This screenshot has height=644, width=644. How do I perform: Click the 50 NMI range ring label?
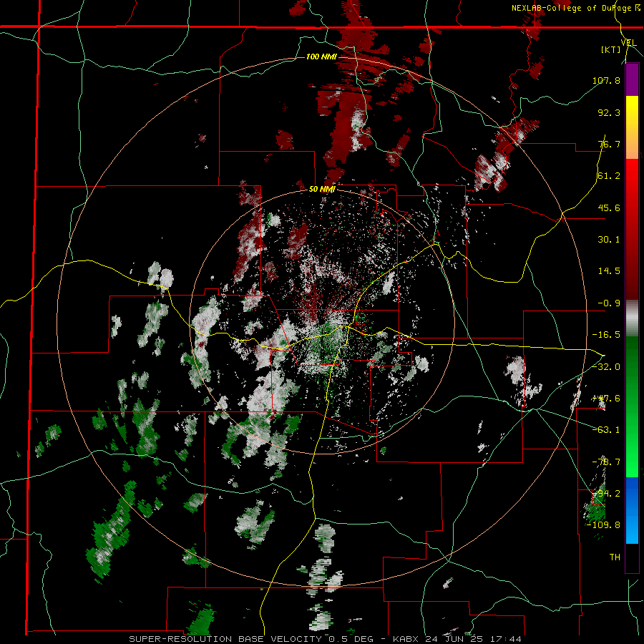click(x=323, y=190)
